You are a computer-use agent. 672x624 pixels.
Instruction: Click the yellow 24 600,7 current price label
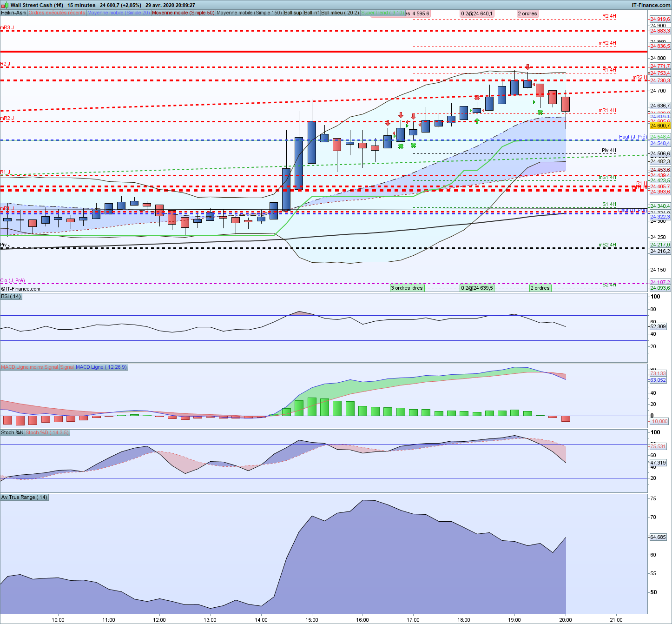pyautogui.click(x=660, y=126)
